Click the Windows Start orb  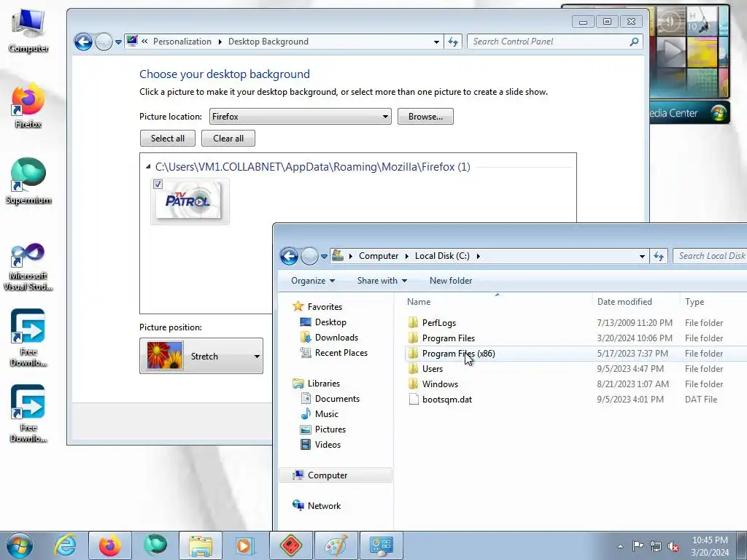click(x=20, y=545)
